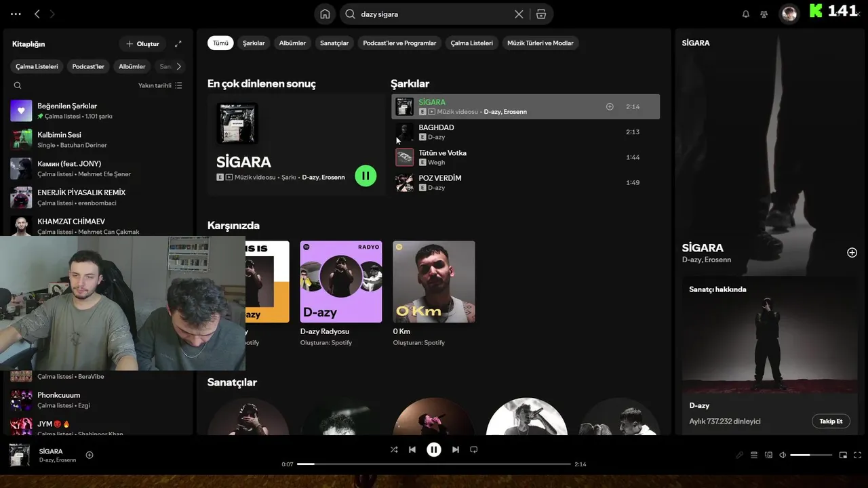Image resolution: width=868 pixels, height=488 pixels.
Task: Mute with the speaker icon
Action: (783, 455)
